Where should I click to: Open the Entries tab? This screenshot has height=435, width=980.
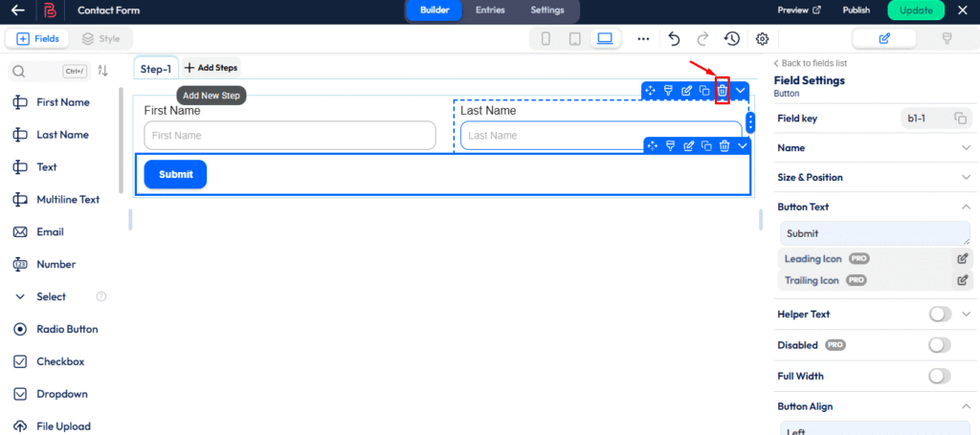pos(490,11)
